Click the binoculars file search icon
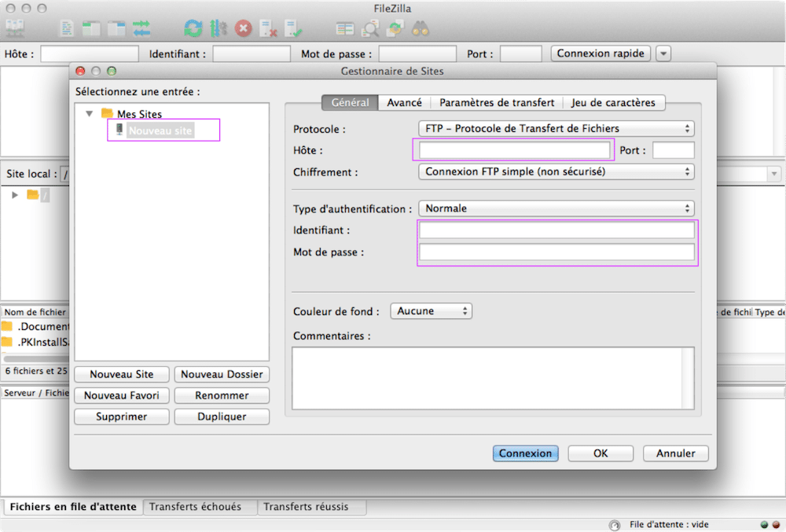This screenshot has width=786, height=532. (x=421, y=29)
